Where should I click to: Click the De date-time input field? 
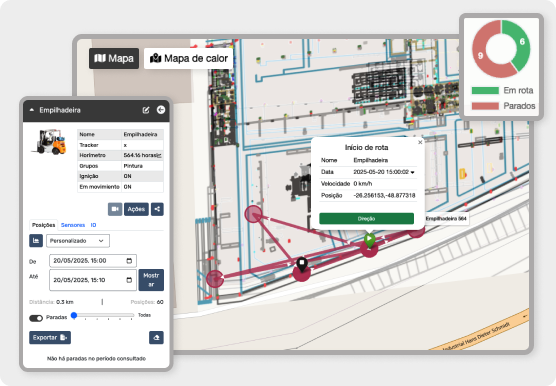93,261
